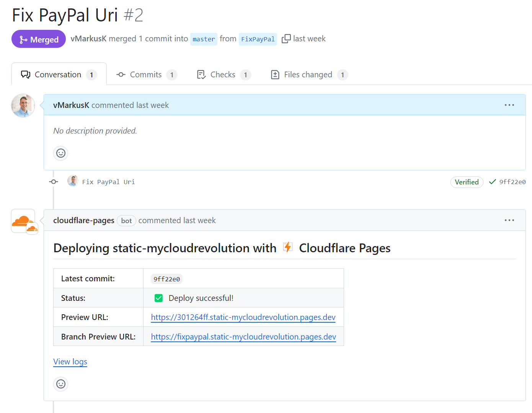Open the Checks tab
532x413 pixels.
pyautogui.click(x=223, y=75)
